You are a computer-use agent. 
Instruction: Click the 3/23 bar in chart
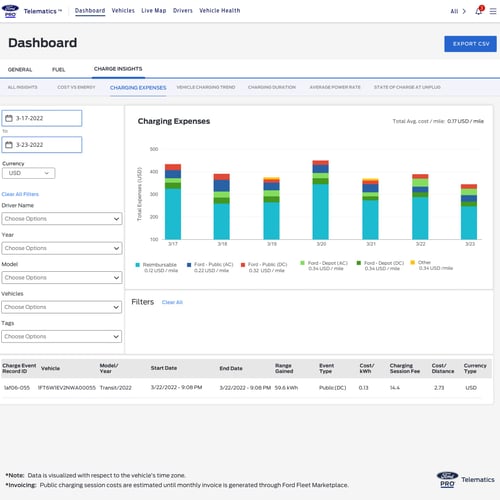(x=469, y=212)
